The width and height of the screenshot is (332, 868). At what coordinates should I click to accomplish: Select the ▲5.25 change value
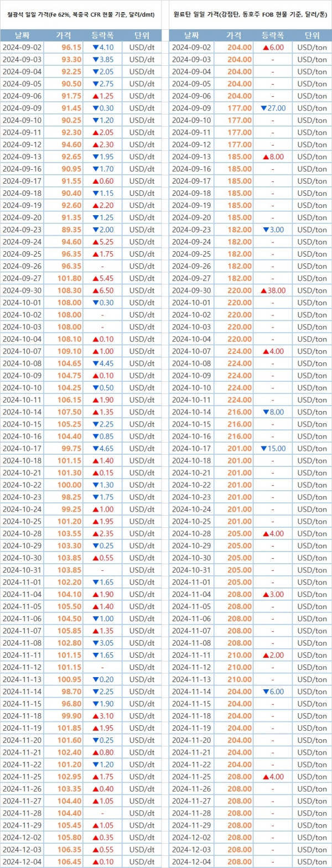(x=103, y=242)
